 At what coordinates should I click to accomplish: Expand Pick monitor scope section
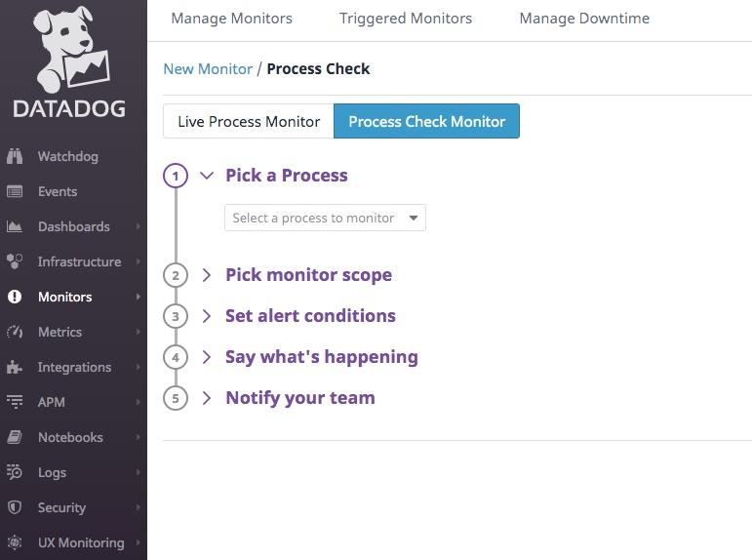(x=308, y=275)
